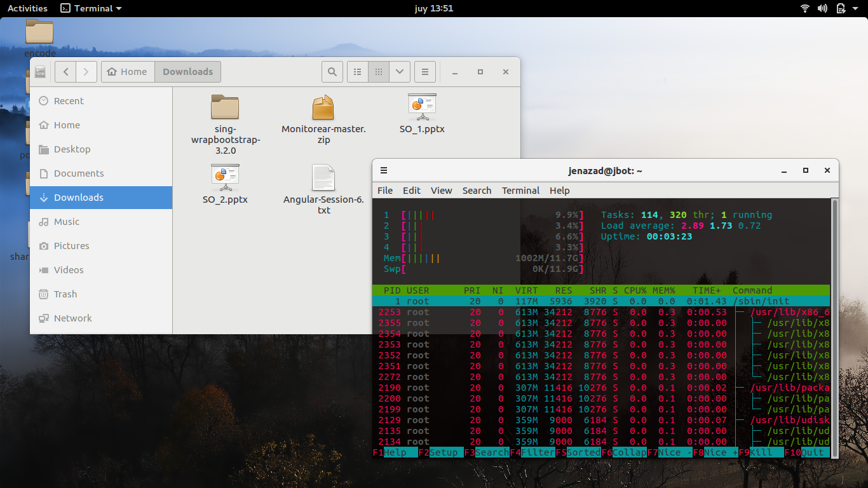The width and height of the screenshot is (868, 488).
Task: Select process row with PID 2129
Action: pyautogui.click(x=601, y=420)
